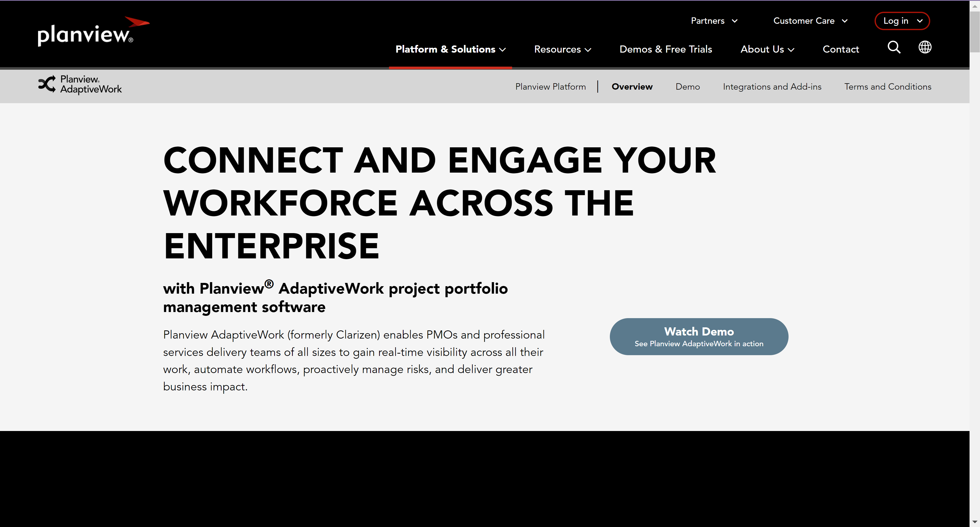Open the Platform & Solutions menu
This screenshot has width=980, height=527.
450,50
